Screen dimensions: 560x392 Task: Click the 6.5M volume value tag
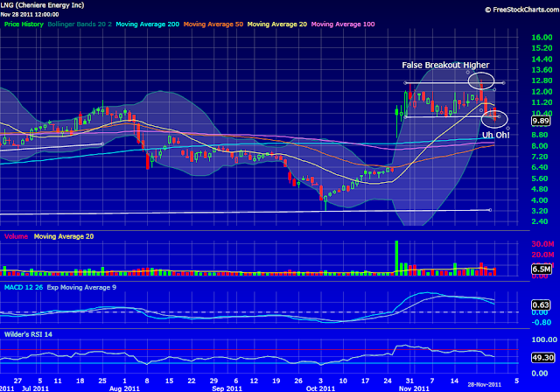pyautogui.click(x=541, y=269)
